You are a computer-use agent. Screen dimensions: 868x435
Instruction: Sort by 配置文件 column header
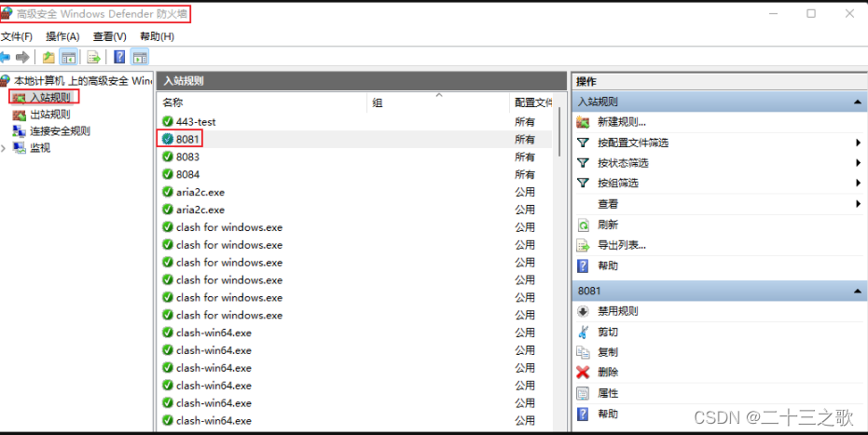[x=533, y=102]
